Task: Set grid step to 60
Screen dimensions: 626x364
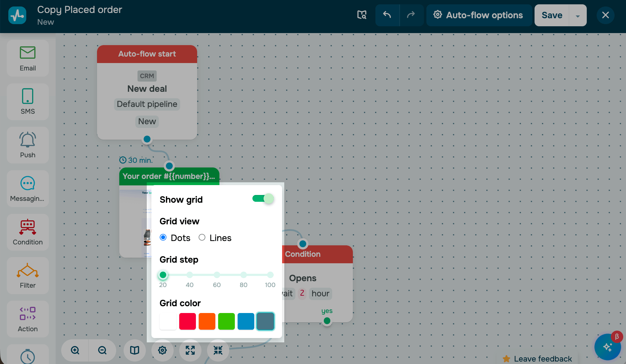Action: click(x=217, y=275)
